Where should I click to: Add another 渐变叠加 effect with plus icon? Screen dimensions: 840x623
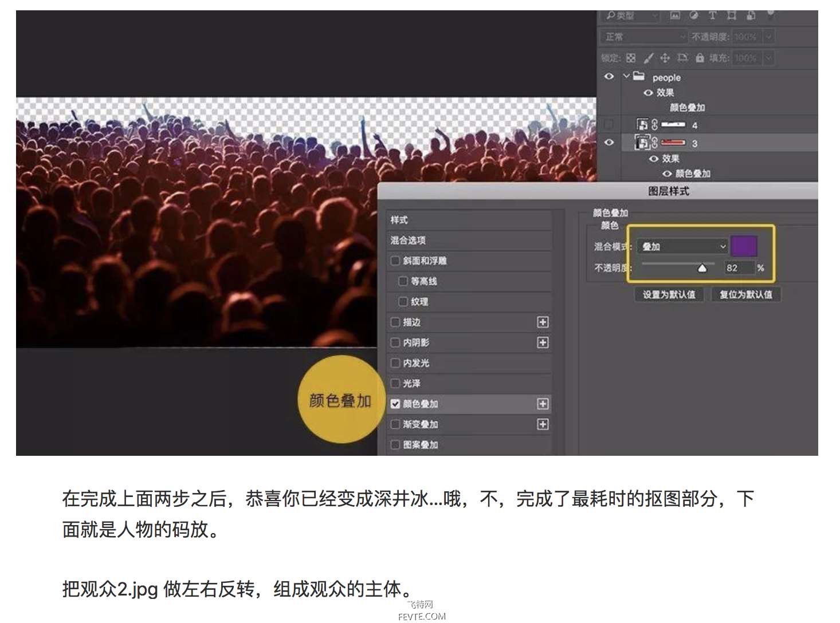tap(543, 424)
